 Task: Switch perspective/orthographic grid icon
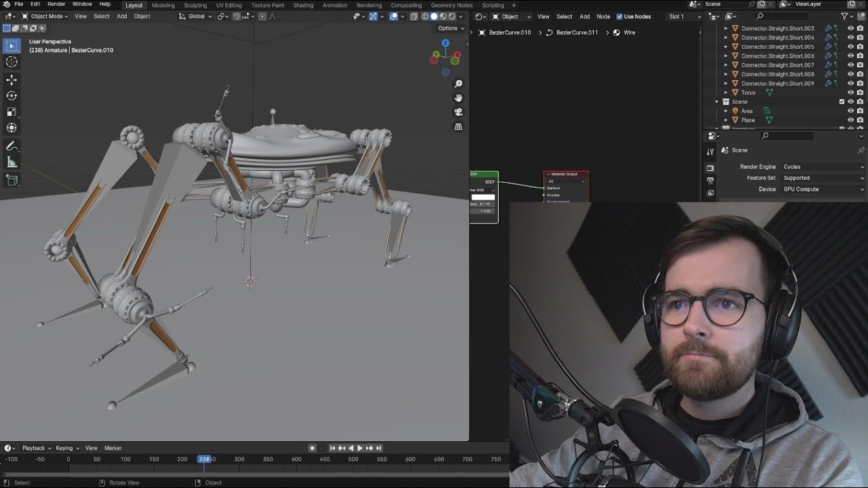pos(458,127)
